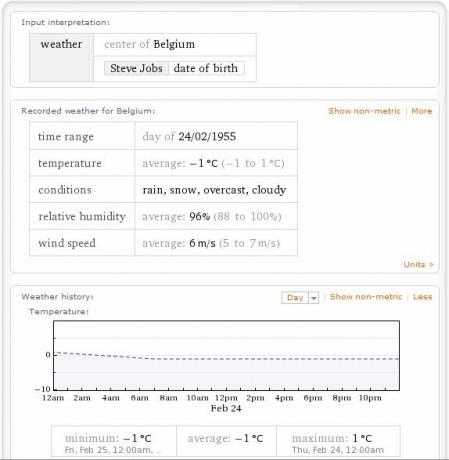This screenshot has height=460, width=449.
Task: Open the Day dropdown arrow
Action: pyautogui.click(x=314, y=297)
